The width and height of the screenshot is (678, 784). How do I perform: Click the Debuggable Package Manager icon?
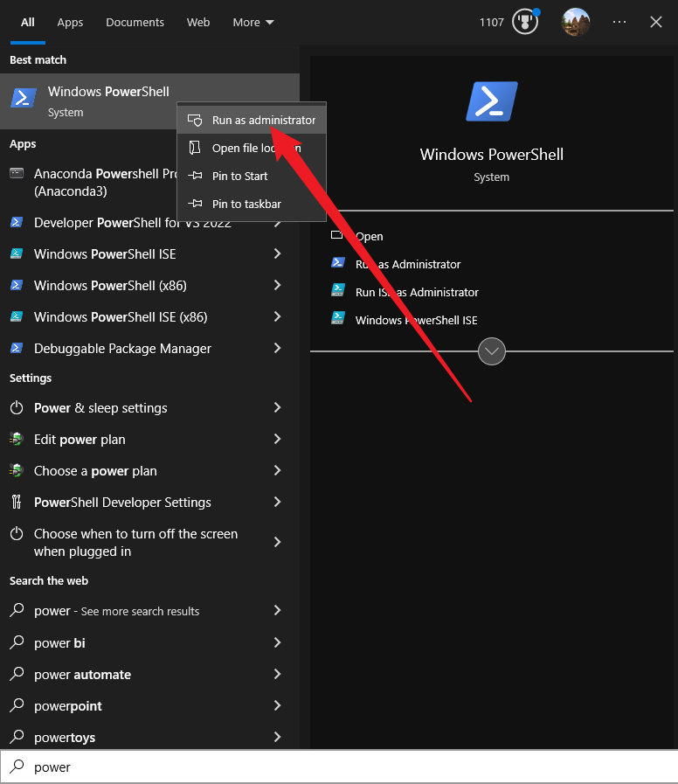tap(17, 349)
